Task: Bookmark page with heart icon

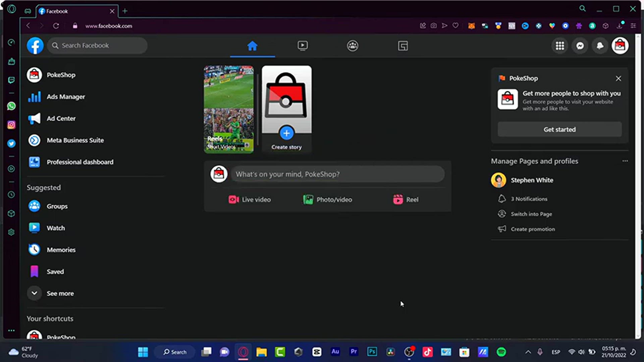Action: point(455,26)
